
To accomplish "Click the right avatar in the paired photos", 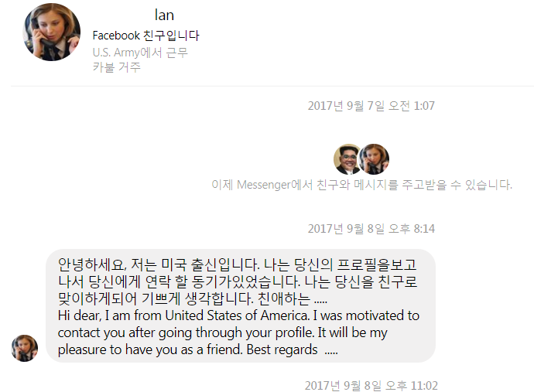I will coord(375,159).
